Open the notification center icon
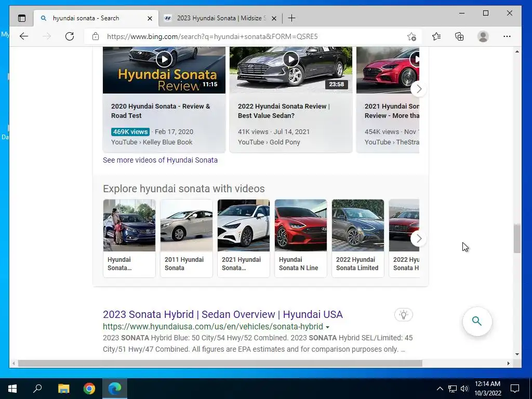Viewport: 532px width, 399px height. click(x=515, y=389)
